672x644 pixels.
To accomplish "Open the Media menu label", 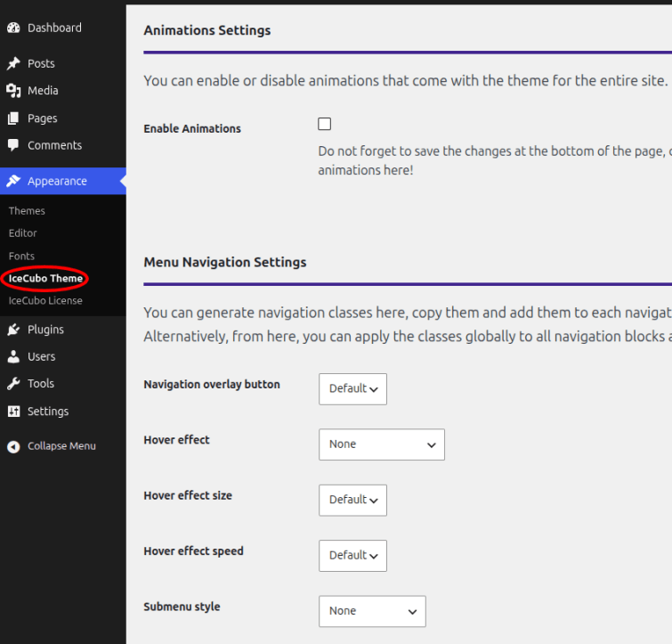I will (43, 91).
